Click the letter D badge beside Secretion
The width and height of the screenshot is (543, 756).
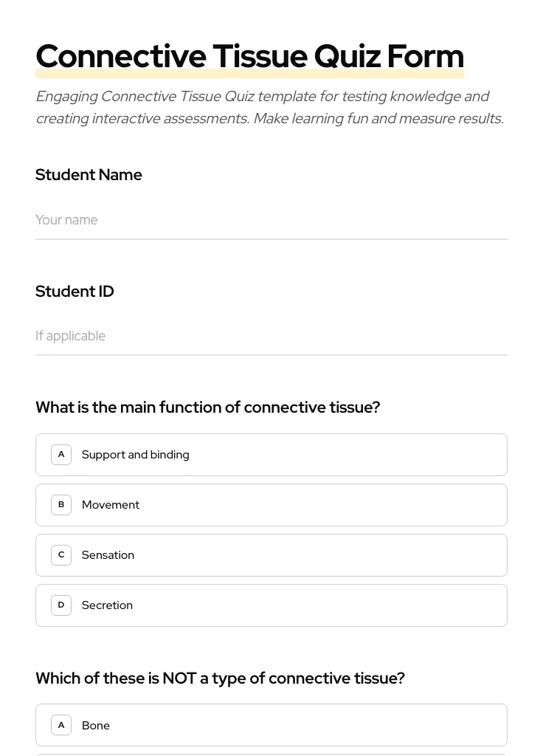61,605
